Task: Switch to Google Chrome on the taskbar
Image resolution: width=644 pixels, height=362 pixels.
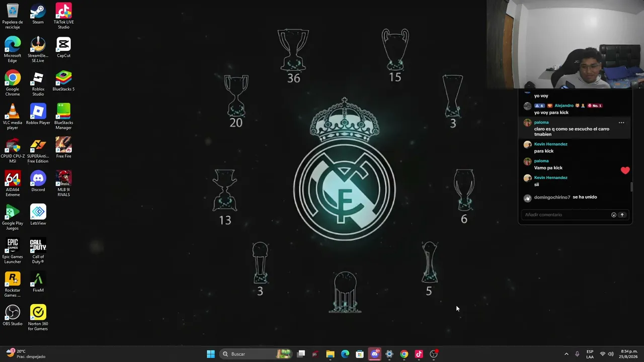Action: (404, 354)
